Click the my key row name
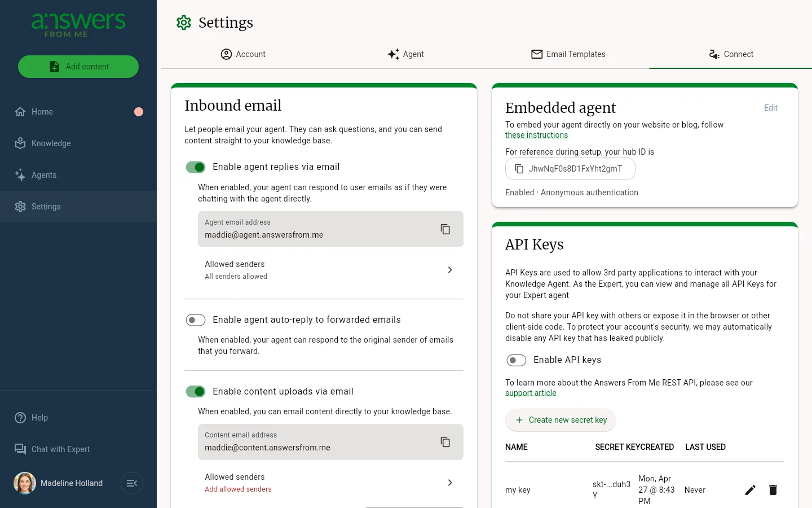This screenshot has width=812, height=508. coord(518,490)
